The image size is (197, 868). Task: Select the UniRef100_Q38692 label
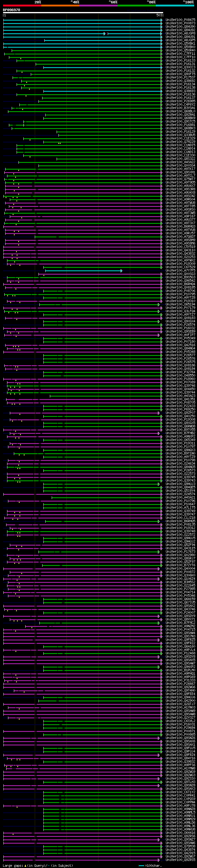tap(180, 81)
